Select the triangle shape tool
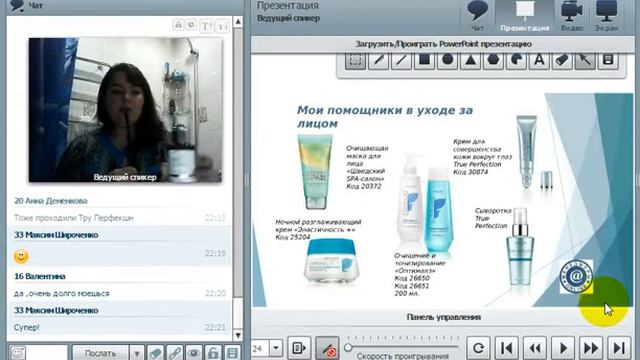 click(470, 60)
